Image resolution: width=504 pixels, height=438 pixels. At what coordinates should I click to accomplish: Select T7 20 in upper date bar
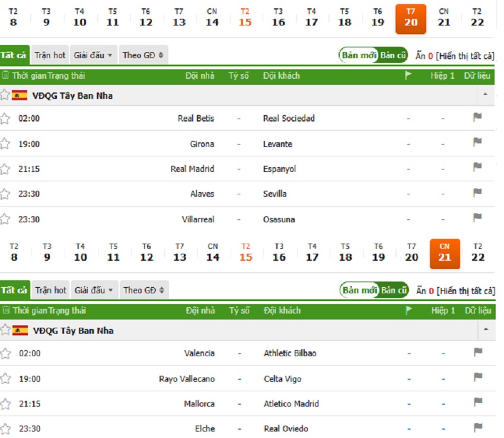tap(410, 18)
